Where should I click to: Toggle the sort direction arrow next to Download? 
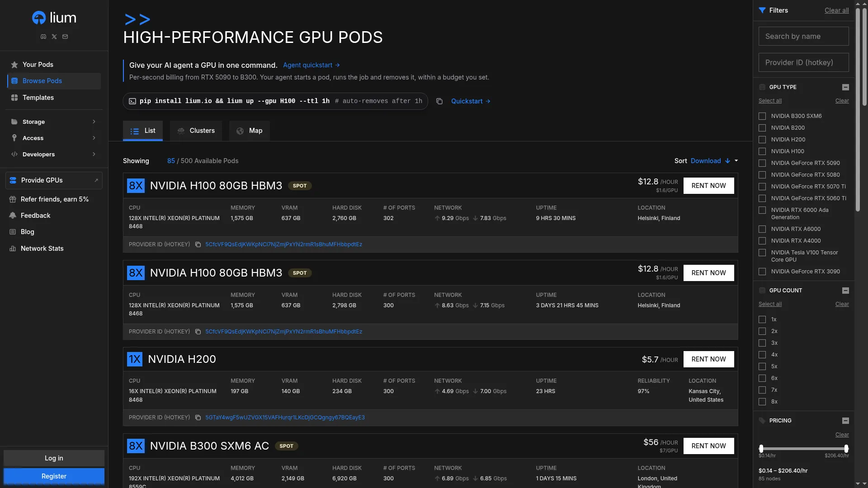(727, 161)
